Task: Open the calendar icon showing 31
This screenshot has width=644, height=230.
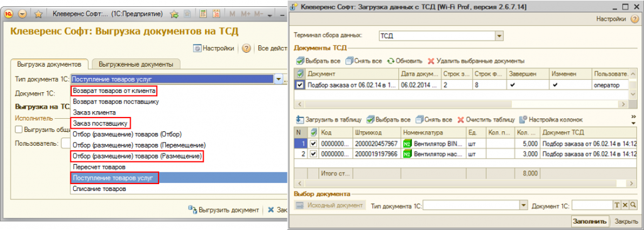Action: tap(216, 14)
